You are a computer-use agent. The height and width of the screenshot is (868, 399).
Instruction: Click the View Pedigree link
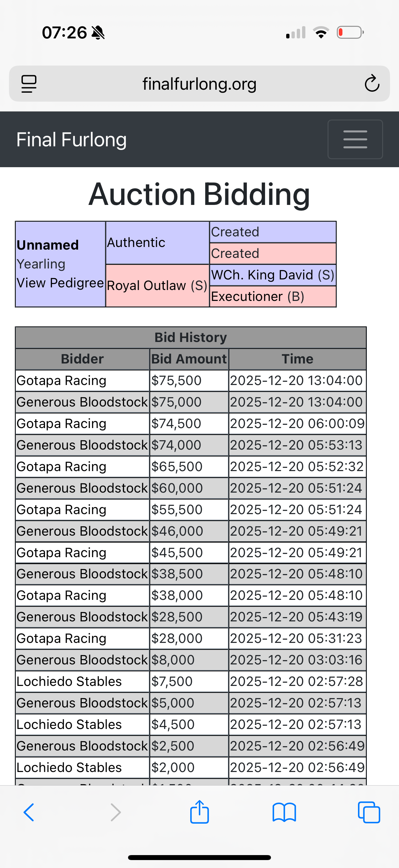(60, 283)
